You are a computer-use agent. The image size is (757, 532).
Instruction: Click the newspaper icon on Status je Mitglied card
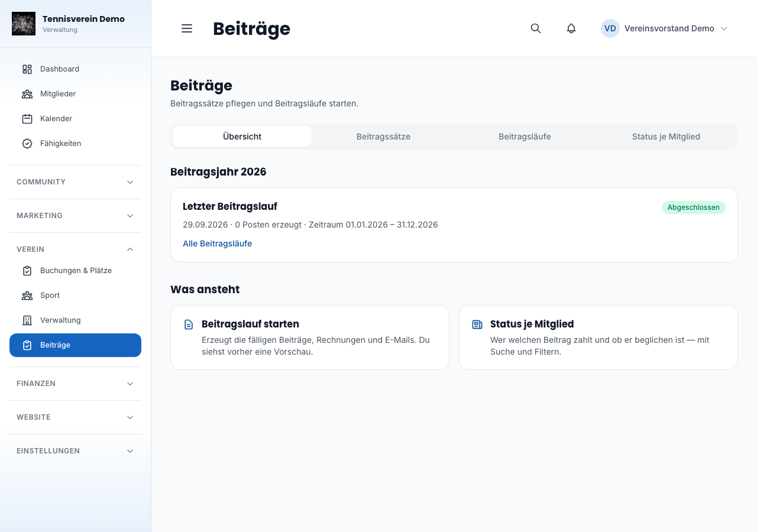click(477, 325)
